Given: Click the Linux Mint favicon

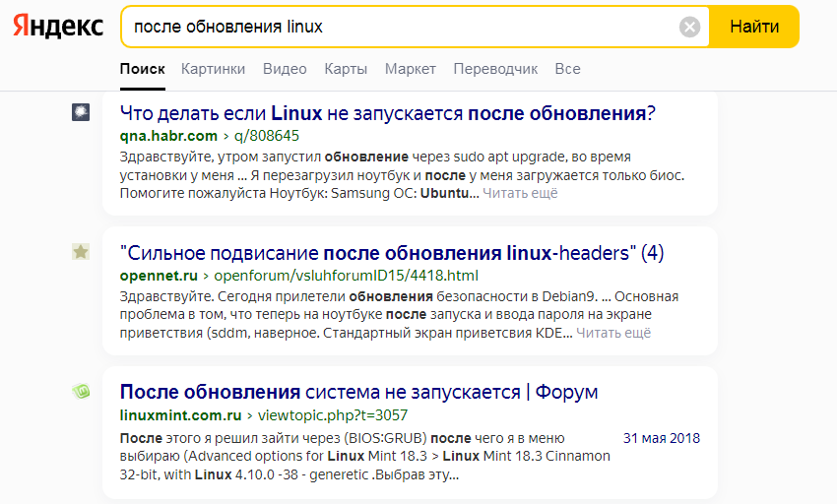Looking at the screenshot, I should [81, 392].
